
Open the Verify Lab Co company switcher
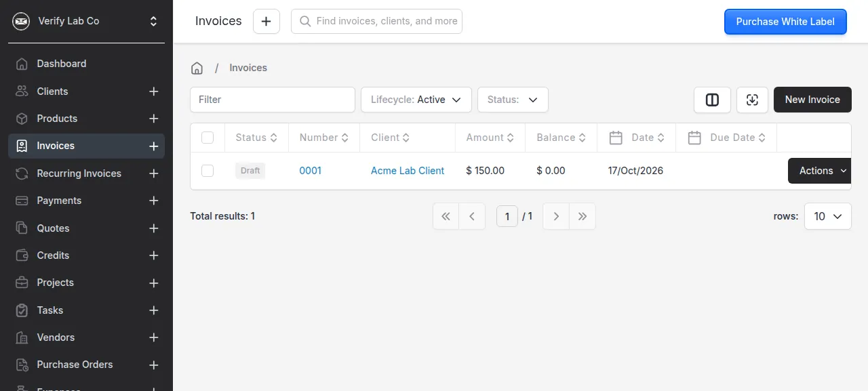[x=153, y=21]
